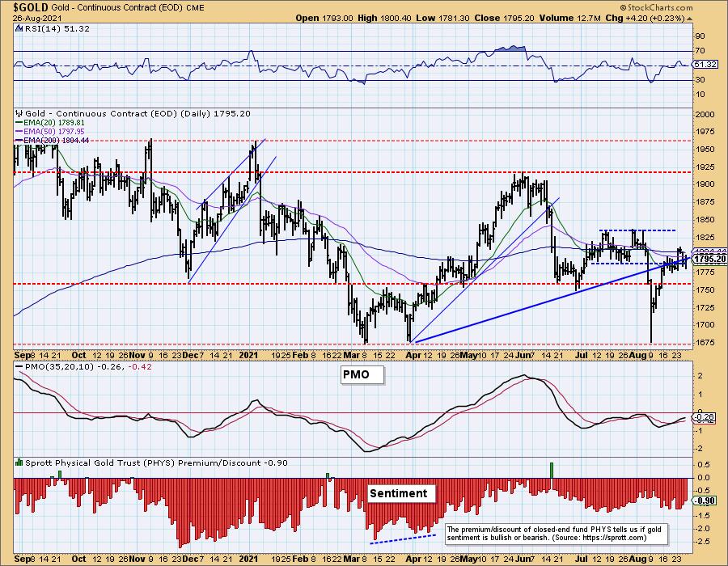Click the 30 level on RSI axis
Image resolution: width=728 pixels, height=566 pixels.
pos(700,80)
